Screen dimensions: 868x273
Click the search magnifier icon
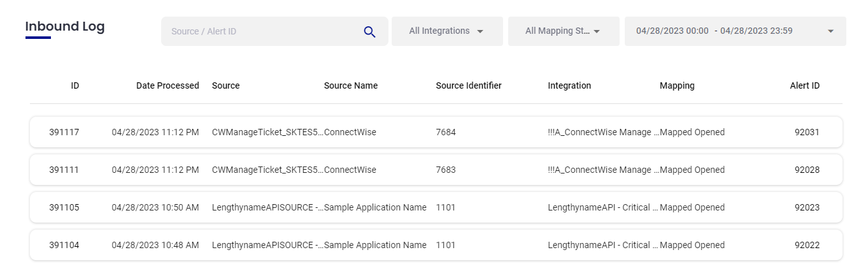[x=369, y=31]
